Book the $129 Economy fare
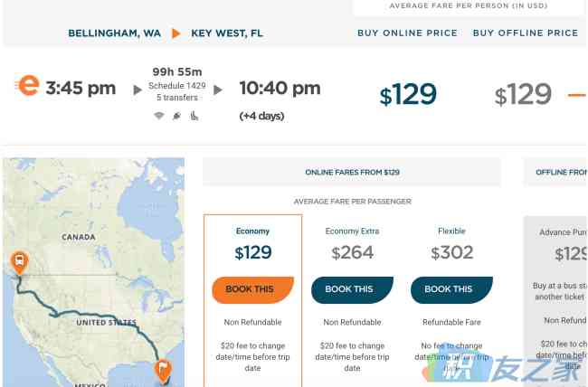The image size is (588, 387). pyautogui.click(x=252, y=289)
